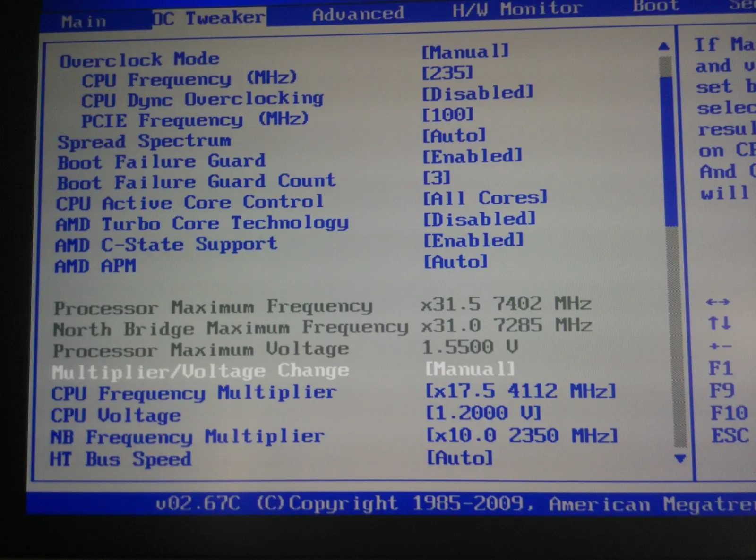This screenshot has width=756, height=560.
Task: Click the F10 key hint
Action: point(729,413)
